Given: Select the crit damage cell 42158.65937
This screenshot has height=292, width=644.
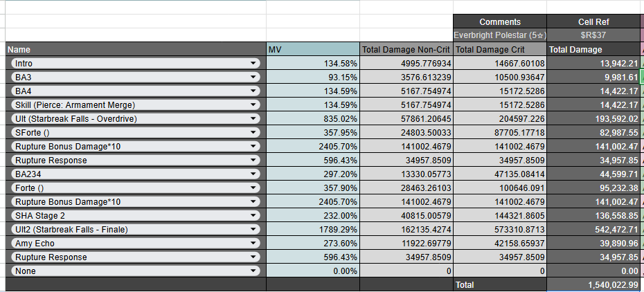Looking at the screenshot, I should (500, 244).
